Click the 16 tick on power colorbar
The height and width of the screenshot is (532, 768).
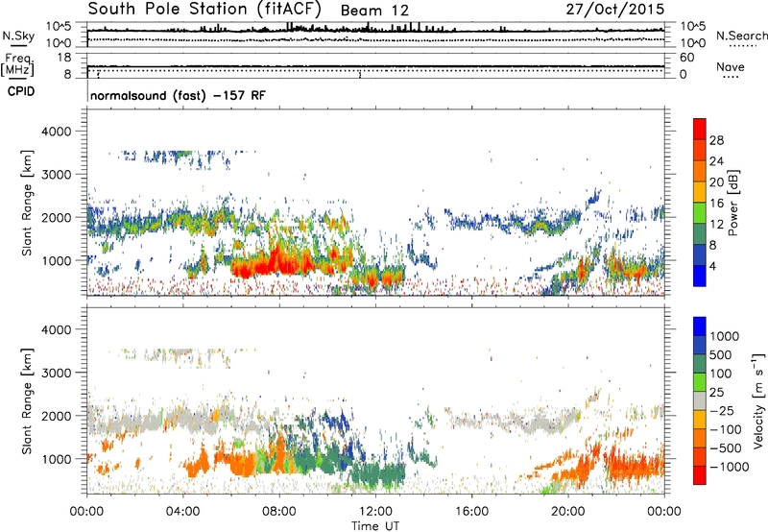point(716,204)
